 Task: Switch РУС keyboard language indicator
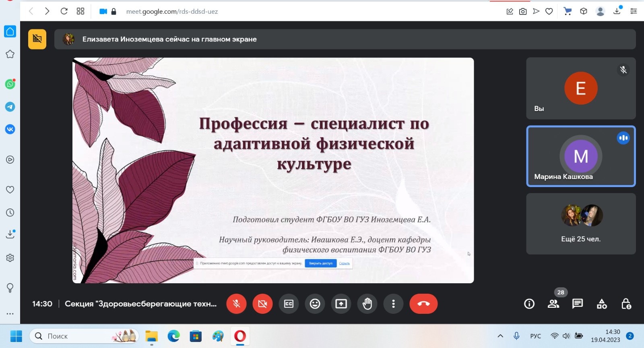535,336
